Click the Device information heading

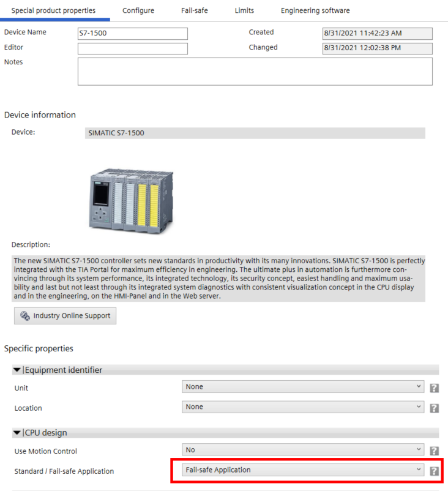40,115
